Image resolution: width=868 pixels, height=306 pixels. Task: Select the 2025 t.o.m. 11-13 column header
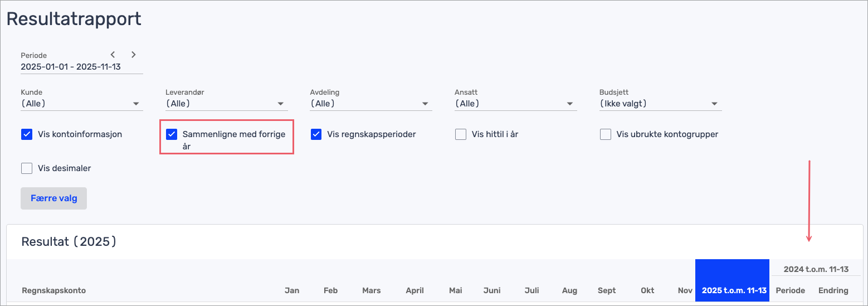pyautogui.click(x=734, y=290)
